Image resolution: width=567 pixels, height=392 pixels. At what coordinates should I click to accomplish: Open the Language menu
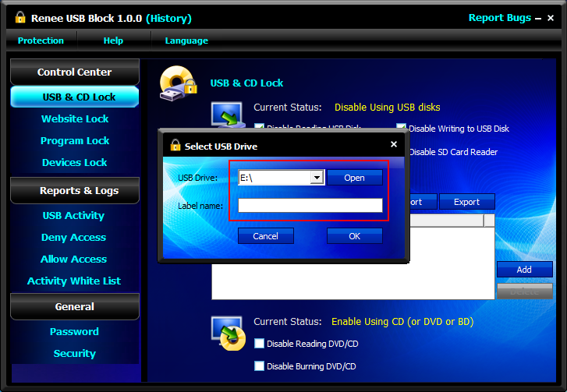(186, 41)
